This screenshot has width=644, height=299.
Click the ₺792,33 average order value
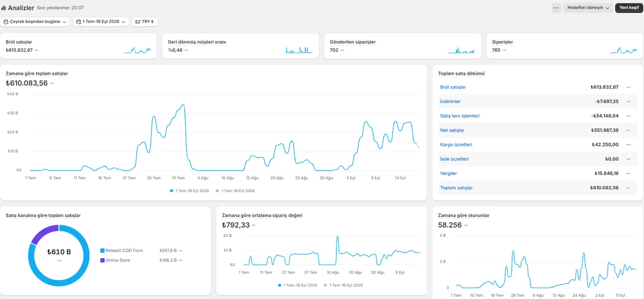pyautogui.click(x=236, y=225)
